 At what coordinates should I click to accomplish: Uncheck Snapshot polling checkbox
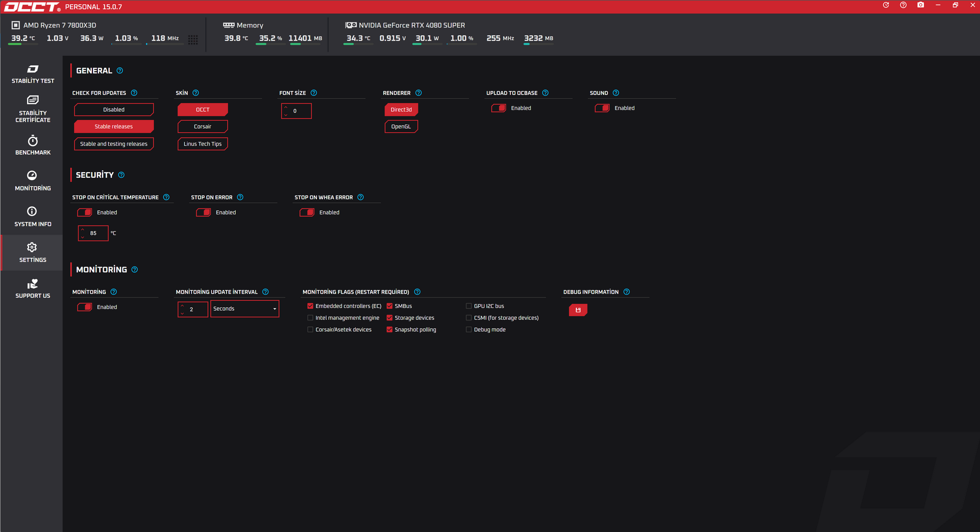pyautogui.click(x=389, y=330)
